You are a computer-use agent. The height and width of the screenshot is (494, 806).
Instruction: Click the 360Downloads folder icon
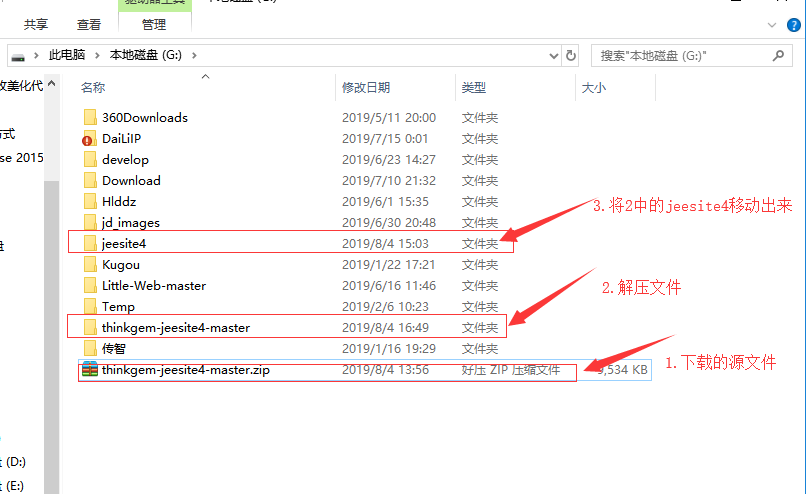pos(90,117)
